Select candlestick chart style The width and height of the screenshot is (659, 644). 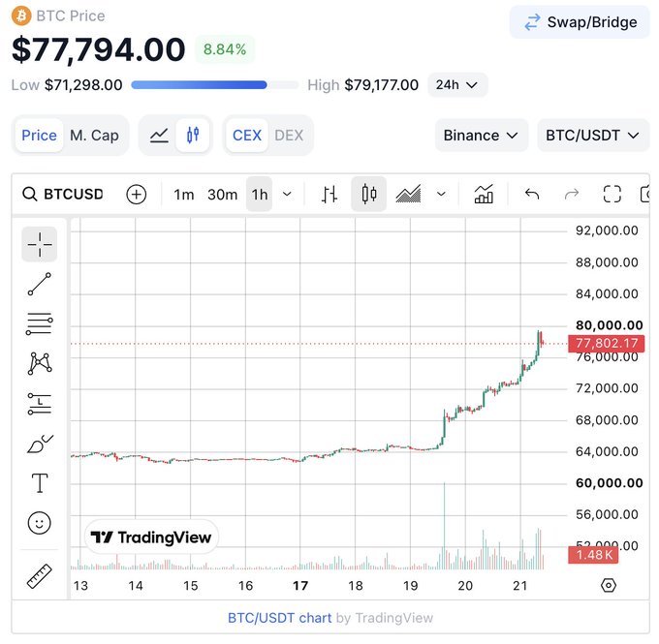coord(368,194)
